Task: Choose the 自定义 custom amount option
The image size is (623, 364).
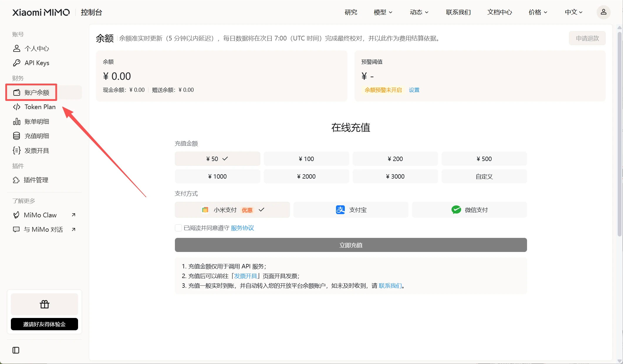Action: tap(484, 176)
